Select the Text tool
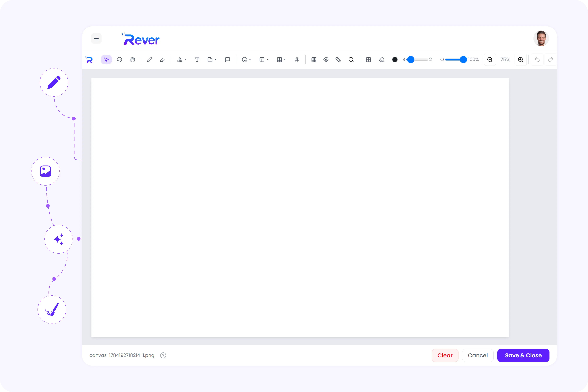The image size is (588, 392). pos(197,59)
